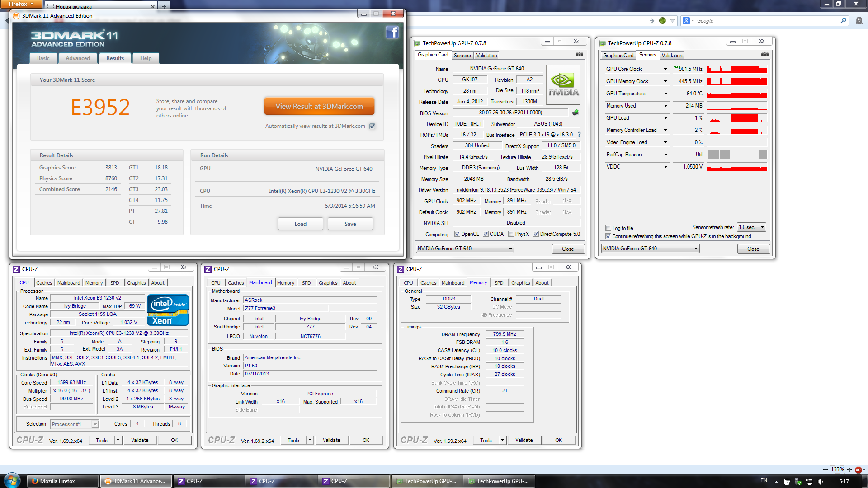
Task: Click the Bus Interface question mark icon
Action: 579,135
